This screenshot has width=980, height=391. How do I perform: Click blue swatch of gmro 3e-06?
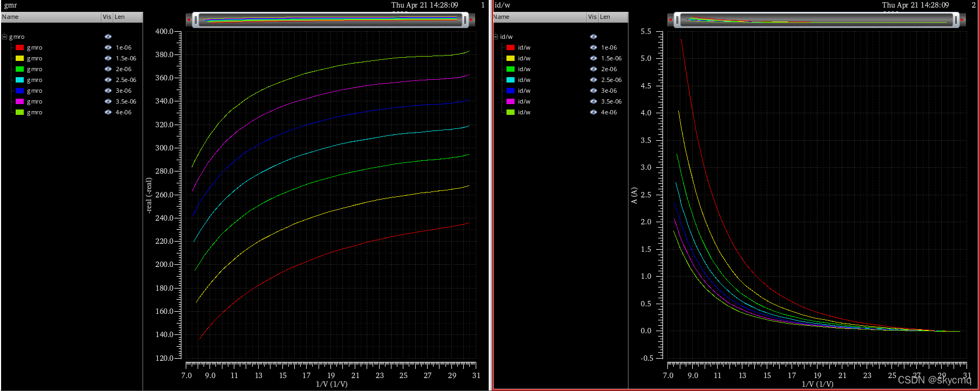[x=19, y=91]
